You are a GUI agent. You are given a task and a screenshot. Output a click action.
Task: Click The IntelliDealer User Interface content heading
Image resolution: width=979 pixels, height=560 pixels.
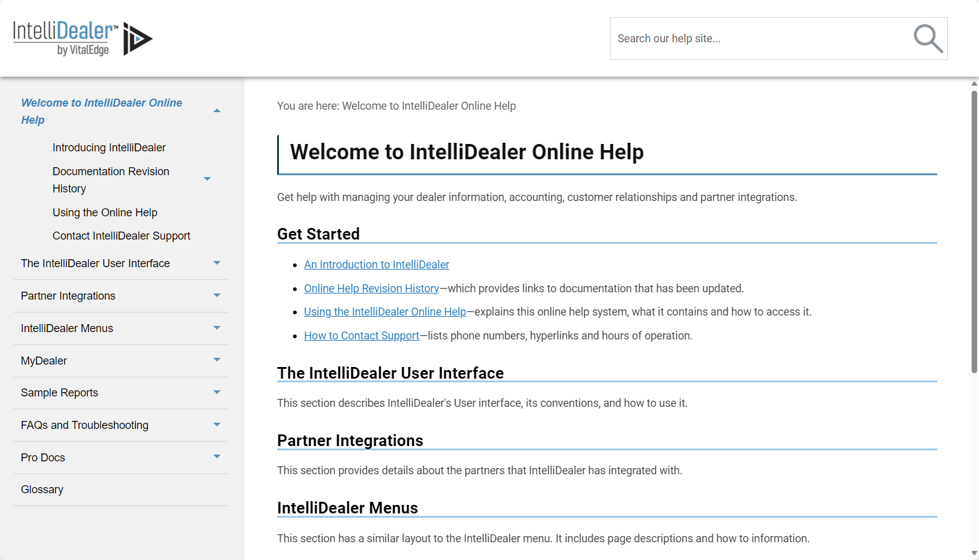[x=390, y=373]
